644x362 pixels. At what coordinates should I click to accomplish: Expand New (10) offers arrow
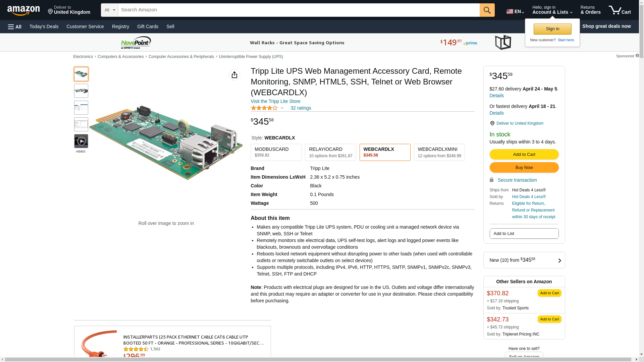pyautogui.click(x=559, y=260)
